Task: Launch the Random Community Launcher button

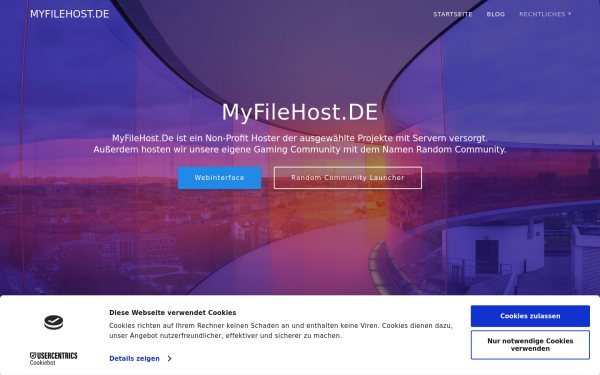Action: [x=348, y=178]
